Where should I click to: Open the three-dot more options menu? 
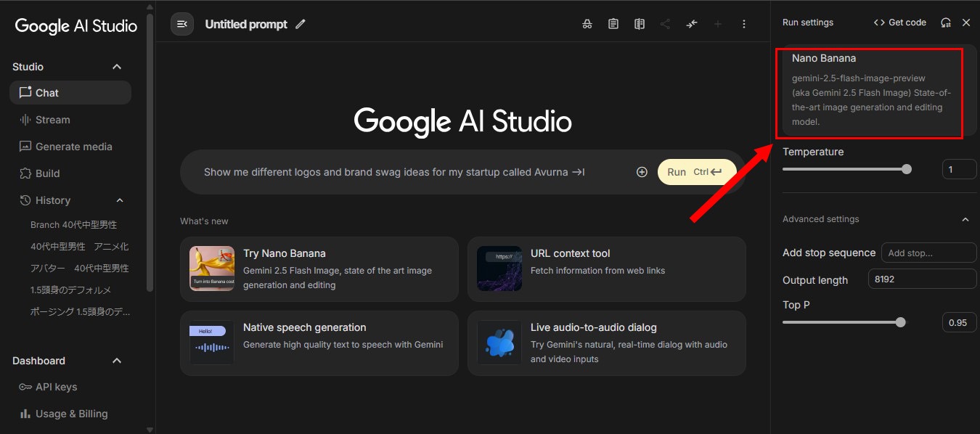click(x=744, y=24)
